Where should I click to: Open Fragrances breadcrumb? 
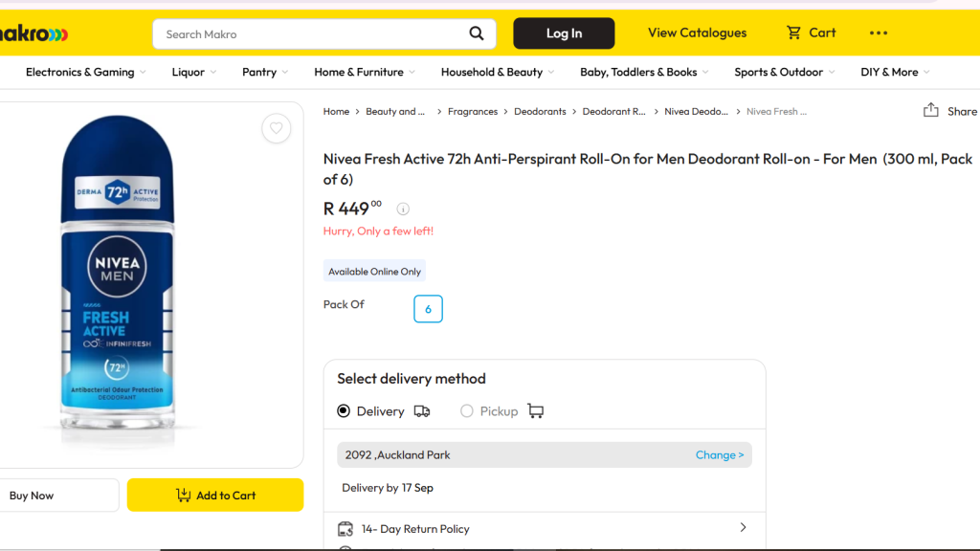(x=473, y=112)
